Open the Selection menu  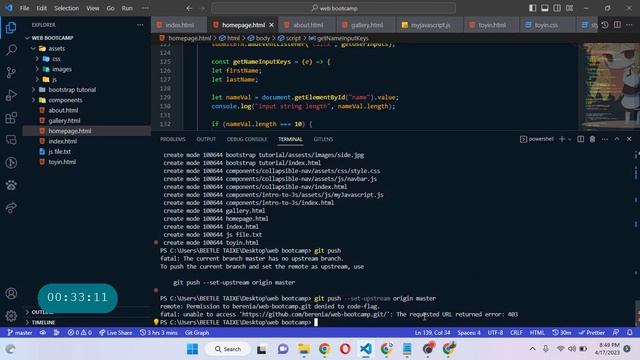(x=67, y=8)
